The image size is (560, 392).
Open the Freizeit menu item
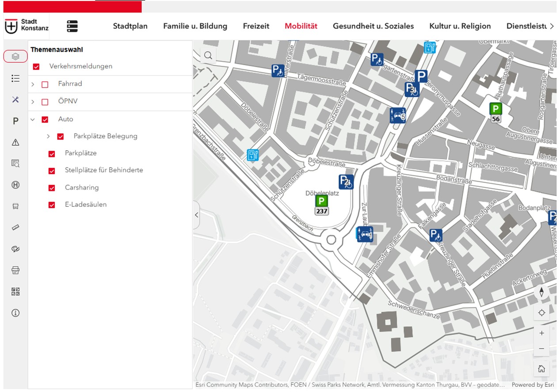256,26
